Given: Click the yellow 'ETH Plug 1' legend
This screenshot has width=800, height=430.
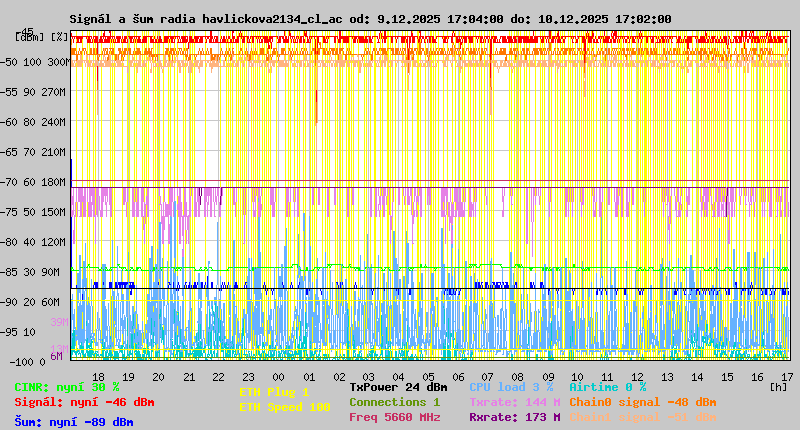Looking at the screenshot, I should [274, 392].
